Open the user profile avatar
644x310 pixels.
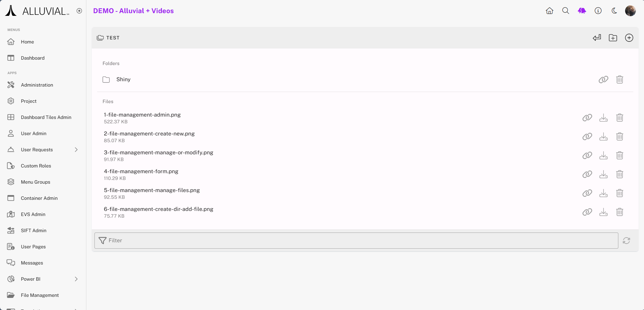[630, 11]
